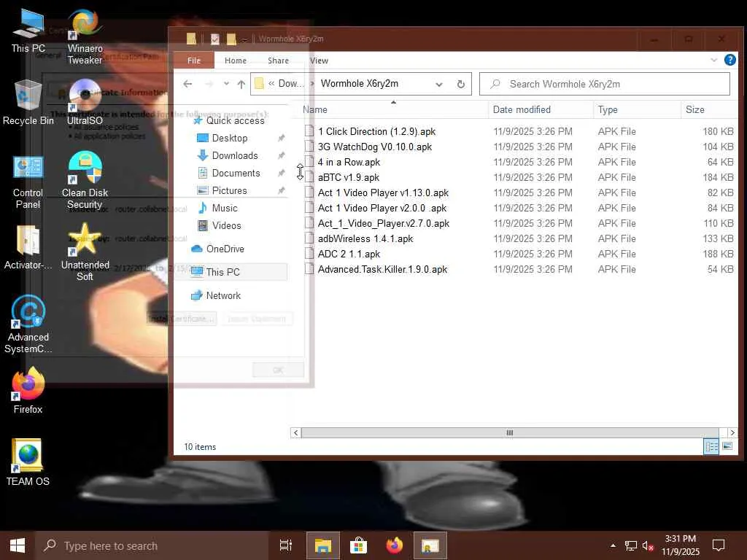Open Microsoft Store taskbar icon
This screenshot has height=560, width=747.
(359, 545)
